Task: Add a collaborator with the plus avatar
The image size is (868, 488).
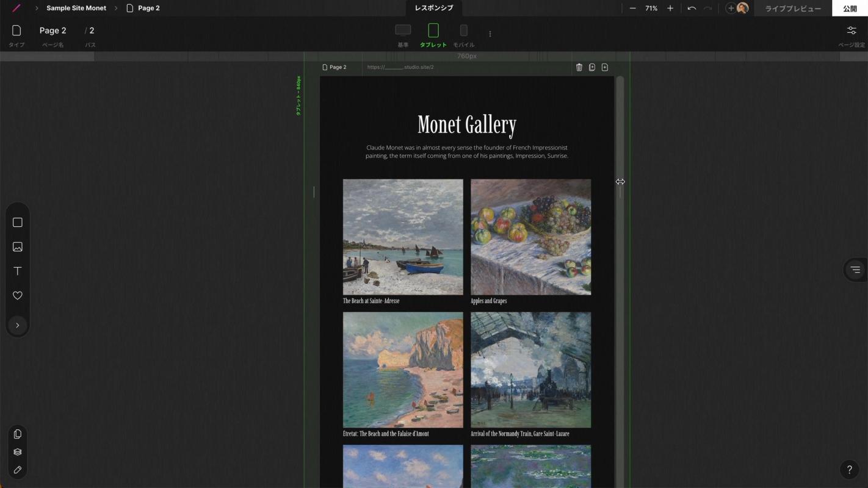Action: (x=731, y=8)
